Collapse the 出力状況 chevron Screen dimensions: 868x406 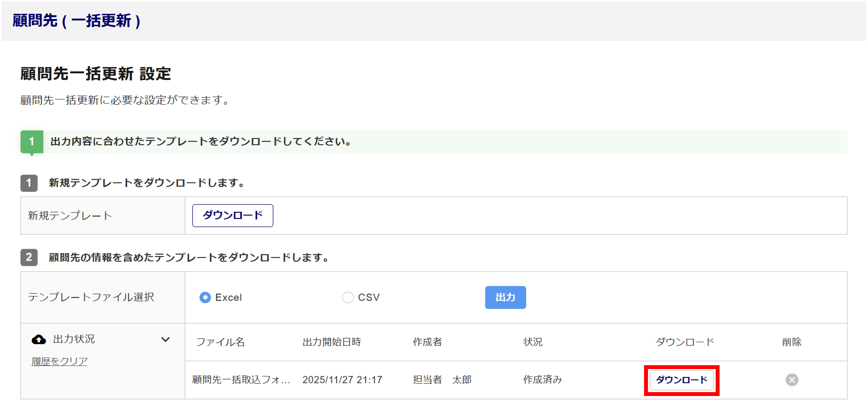pyautogui.click(x=165, y=340)
